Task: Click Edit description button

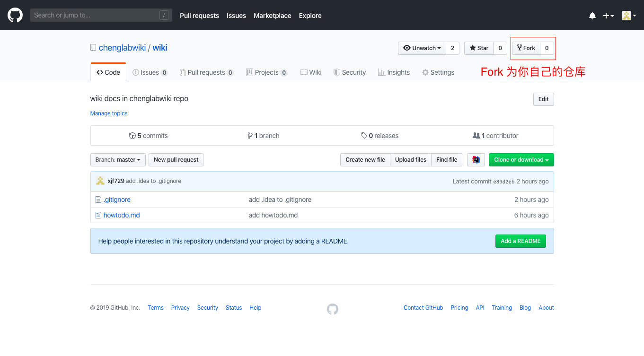Action: pyautogui.click(x=543, y=99)
